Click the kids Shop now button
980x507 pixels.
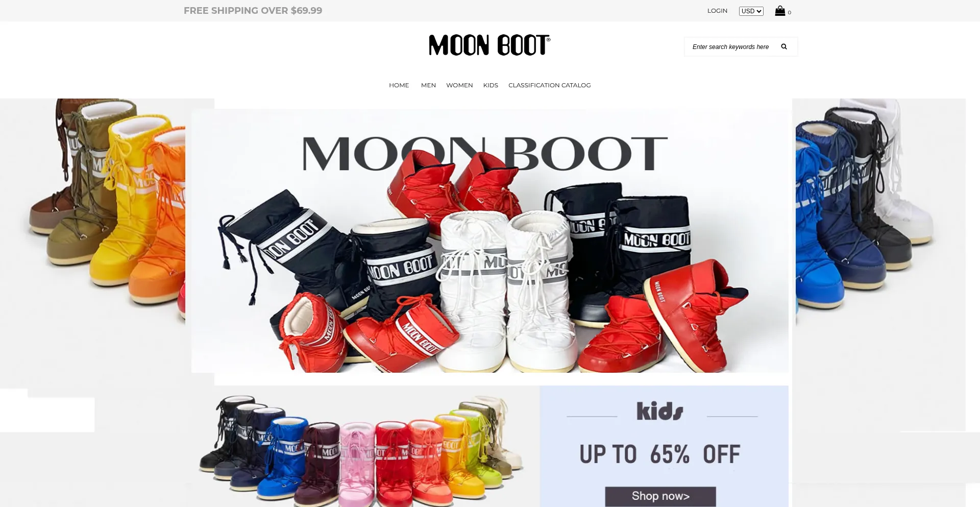[660, 496]
